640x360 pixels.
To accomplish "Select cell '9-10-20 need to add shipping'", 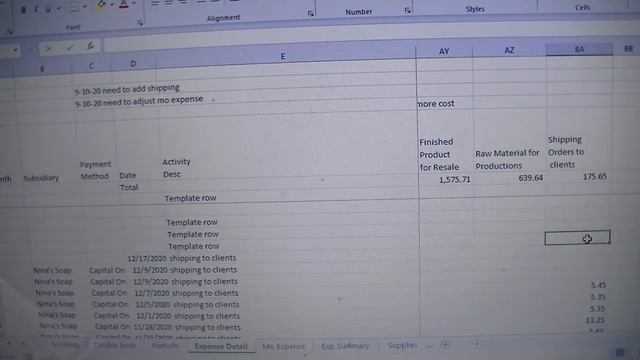I will (127, 89).
